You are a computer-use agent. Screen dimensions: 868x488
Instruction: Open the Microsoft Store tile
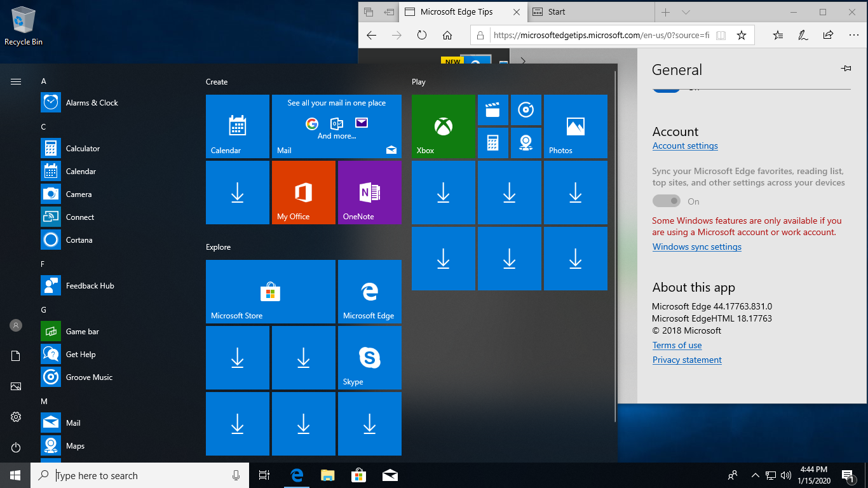pos(271,292)
